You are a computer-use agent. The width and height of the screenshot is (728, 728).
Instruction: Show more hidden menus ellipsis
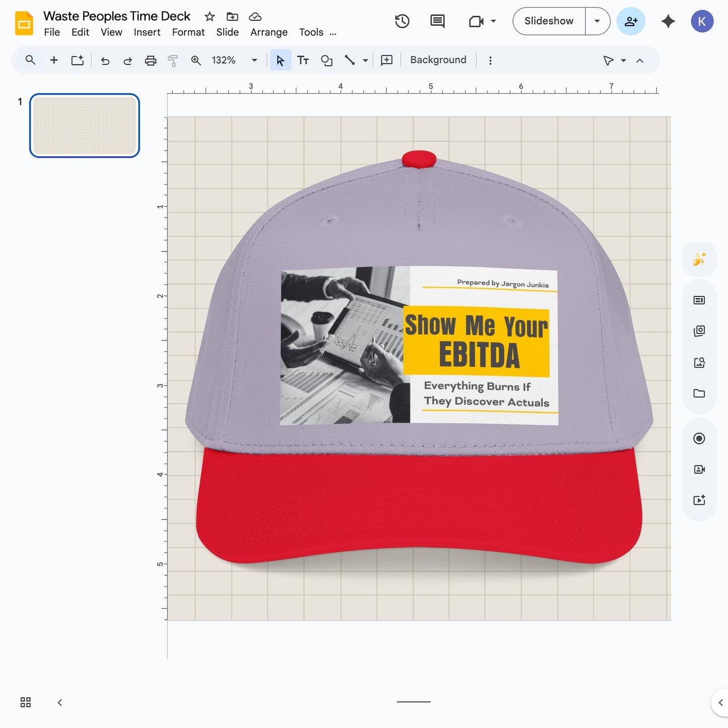333,33
